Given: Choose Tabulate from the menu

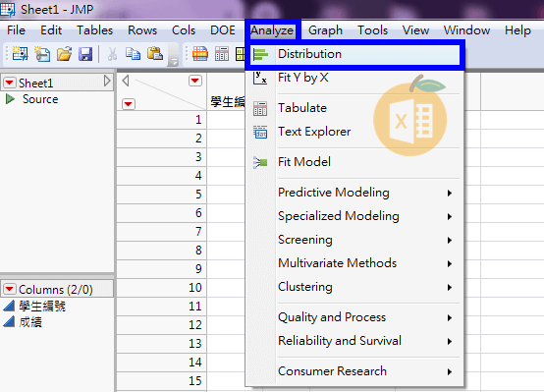Looking at the screenshot, I should coord(354,108).
